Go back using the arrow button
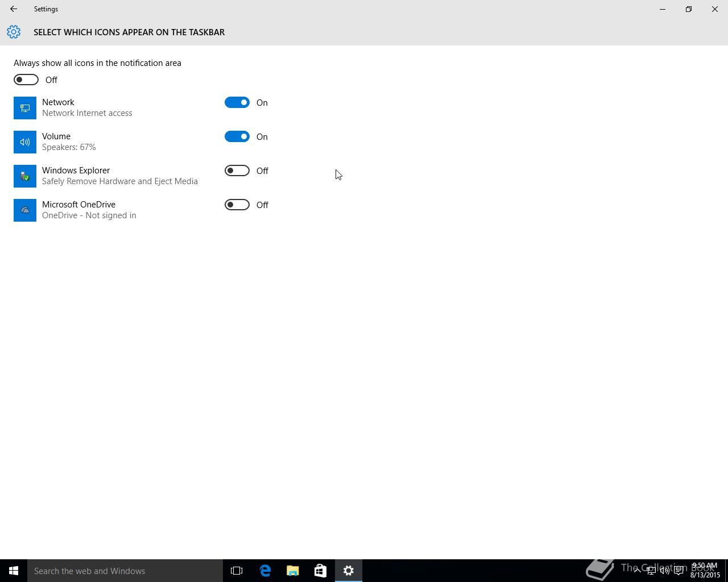The height and width of the screenshot is (582, 728). pyautogui.click(x=14, y=9)
